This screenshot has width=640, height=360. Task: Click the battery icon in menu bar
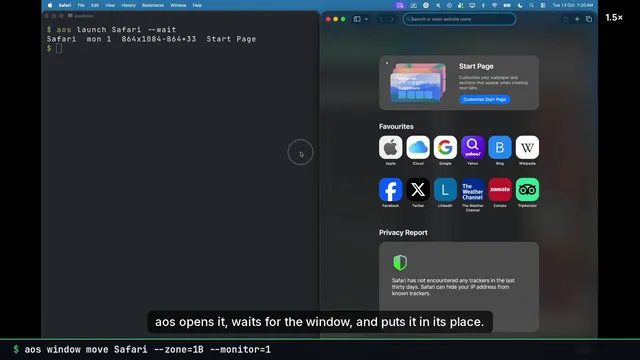tap(507, 5)
